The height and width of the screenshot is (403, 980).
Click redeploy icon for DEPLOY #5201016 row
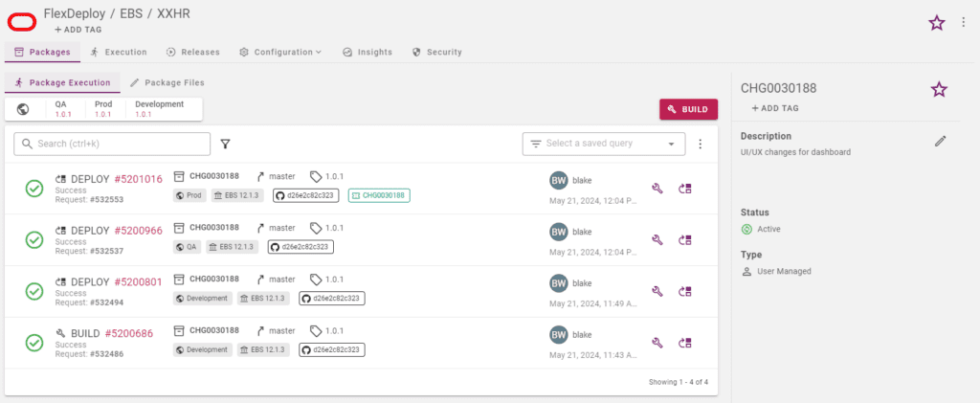pyautogui.click(x=685, y=188)
